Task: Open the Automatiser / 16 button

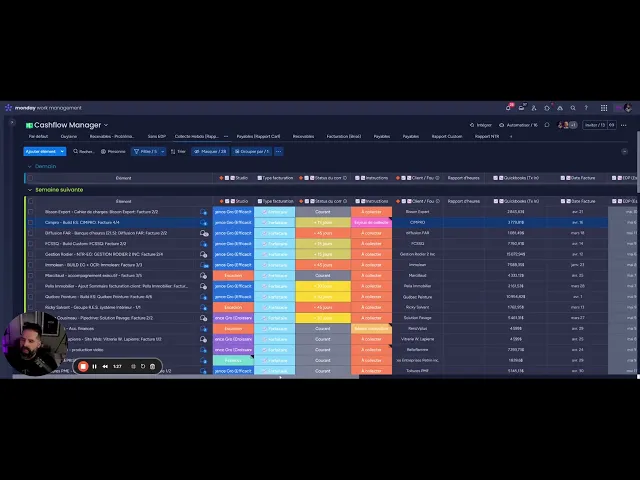Action: point(518,125)
